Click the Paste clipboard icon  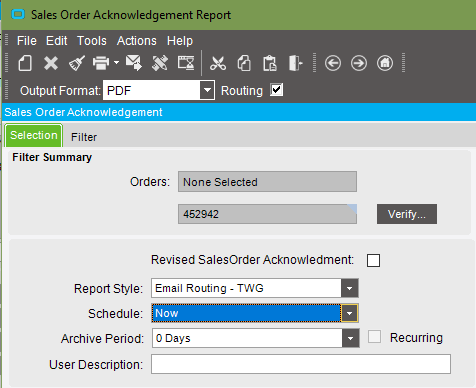click(270, 63)
